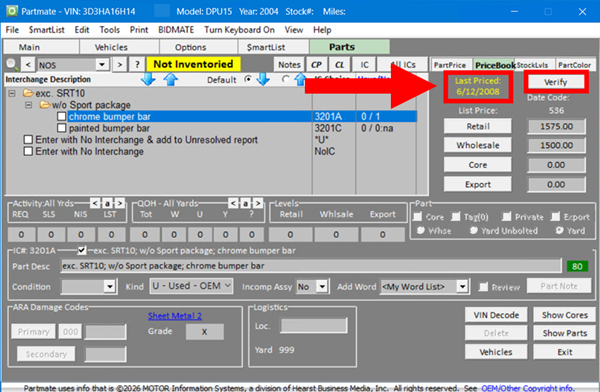
Task: Check the chrome bumper bar checkbox
Action: [x=61, y=116]
